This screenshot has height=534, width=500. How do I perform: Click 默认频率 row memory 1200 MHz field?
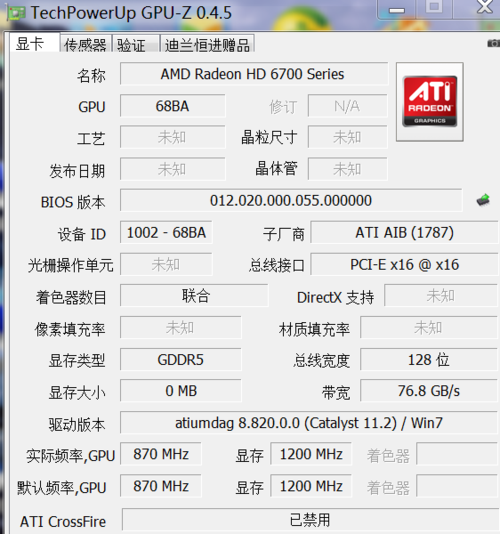tap(311, 486)
